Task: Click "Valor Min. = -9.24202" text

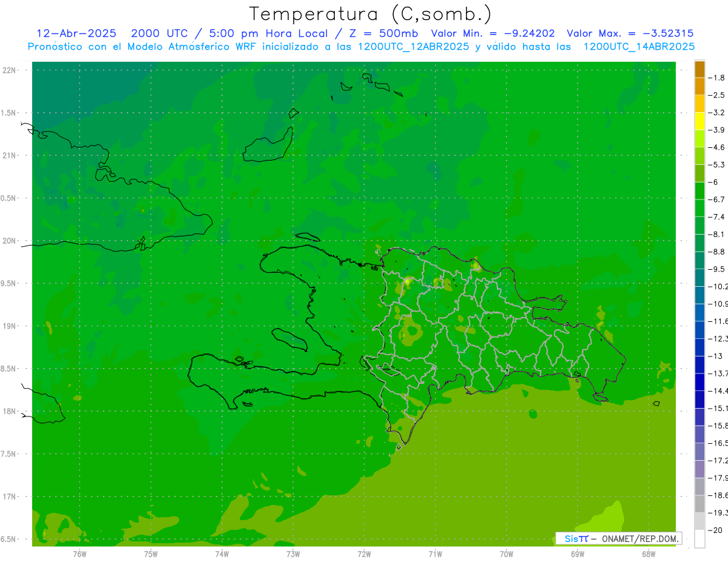Action: tap(493, 33)
